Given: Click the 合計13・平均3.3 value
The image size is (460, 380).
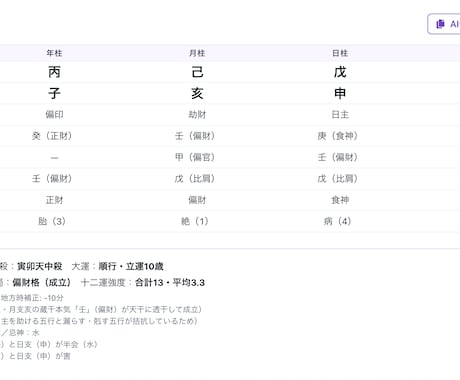Looking at the screenshot, I should pyautogui.click(x=170, y=283).
